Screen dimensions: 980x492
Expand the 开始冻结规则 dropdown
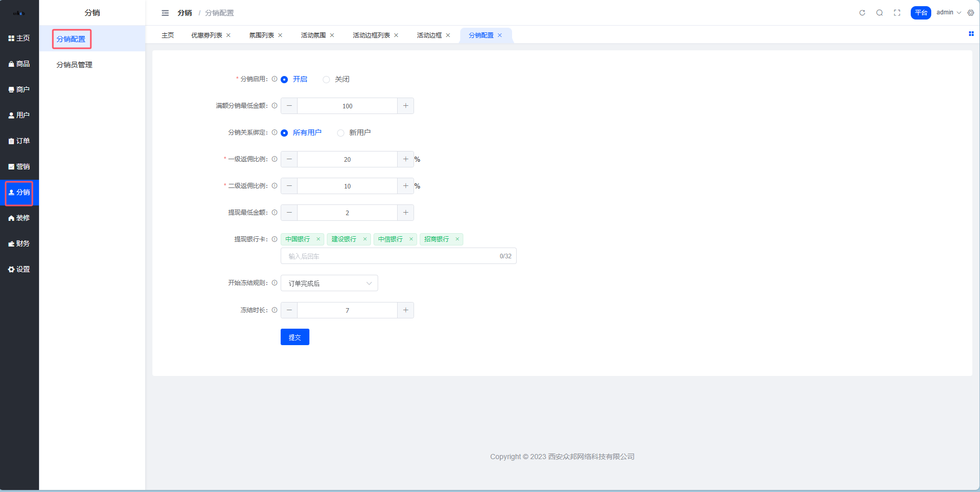click(x=329, y=283)
